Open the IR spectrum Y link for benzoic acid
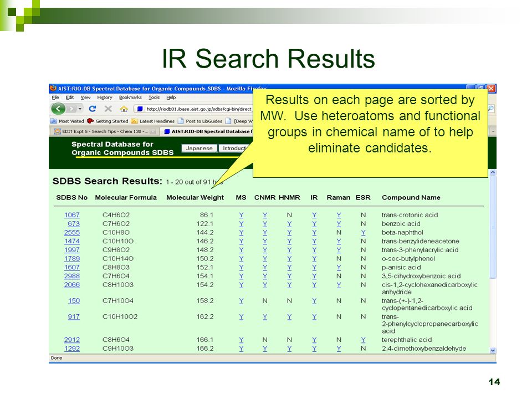 314,224
